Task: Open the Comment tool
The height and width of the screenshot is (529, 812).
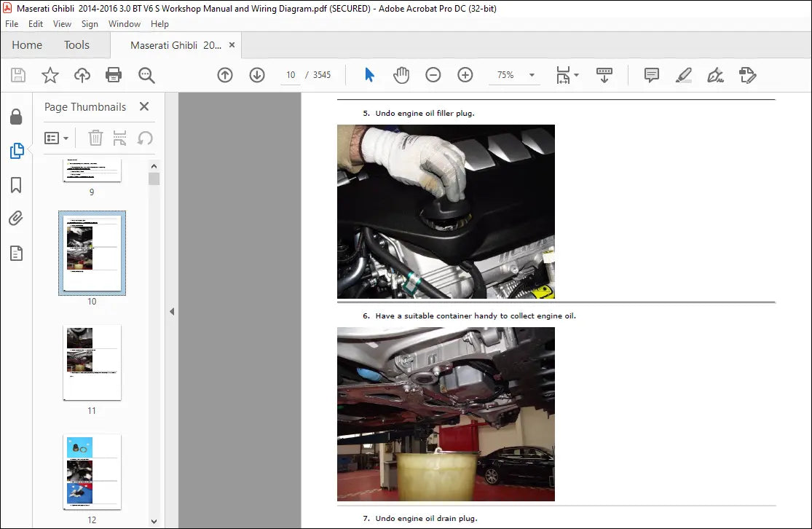Action: (x=650, y=75)
